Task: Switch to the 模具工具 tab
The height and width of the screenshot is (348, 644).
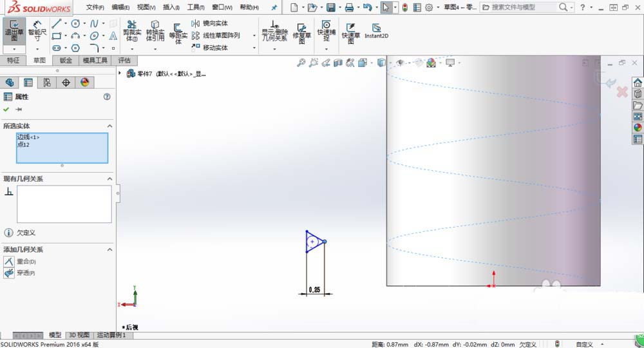Action: coord(95,61)
